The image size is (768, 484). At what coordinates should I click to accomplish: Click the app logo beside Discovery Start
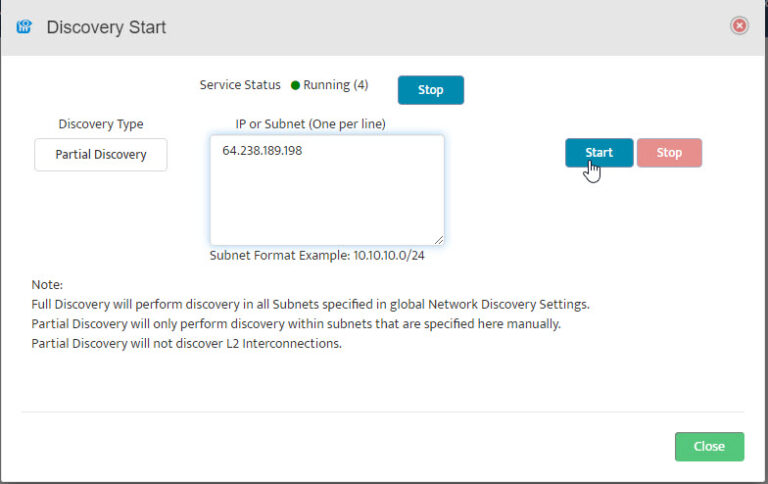point(24,27)
